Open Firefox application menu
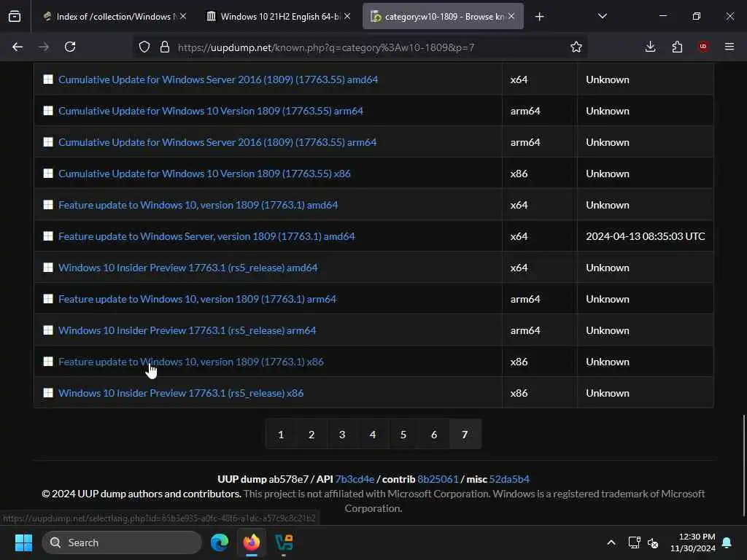This screenshot has width=747, height=560. [x=729, y=47]
